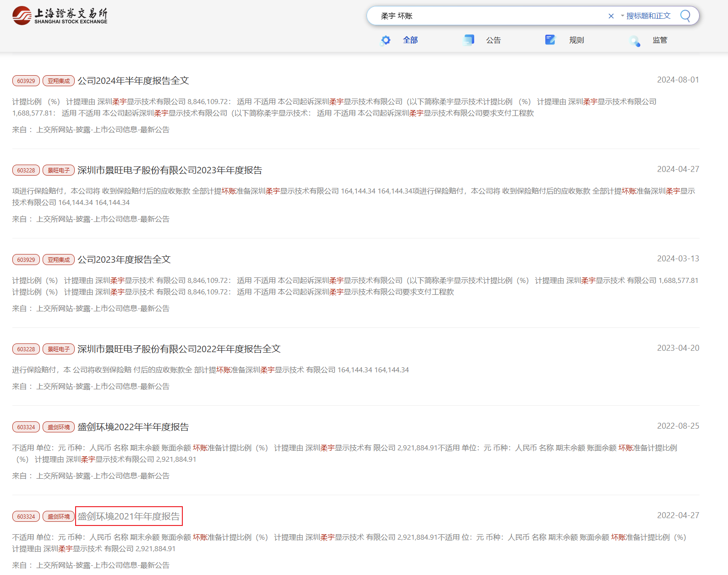Click 盛剑环境 tag on 2022年半年度报告 result

59,427
